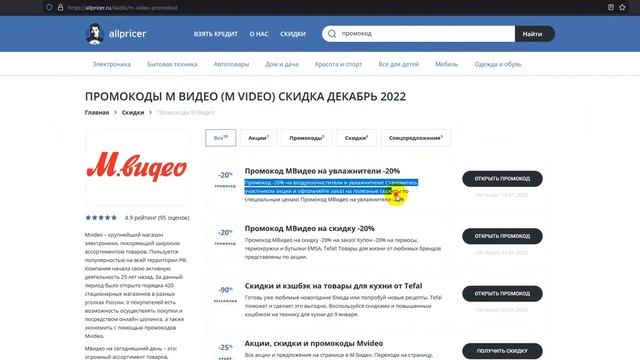Click title Промокод МВидео на увлажнители -20%
Viewport: 640px width, 360px height.
pos(322,171)
